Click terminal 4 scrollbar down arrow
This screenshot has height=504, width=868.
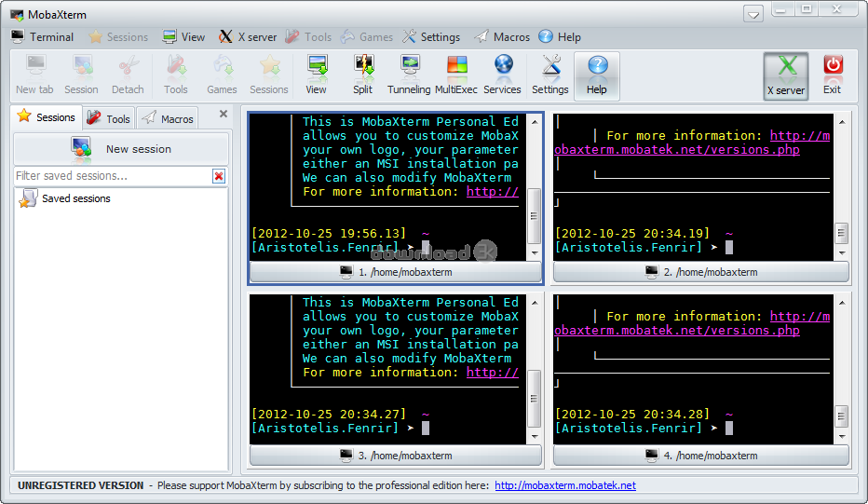842,436
